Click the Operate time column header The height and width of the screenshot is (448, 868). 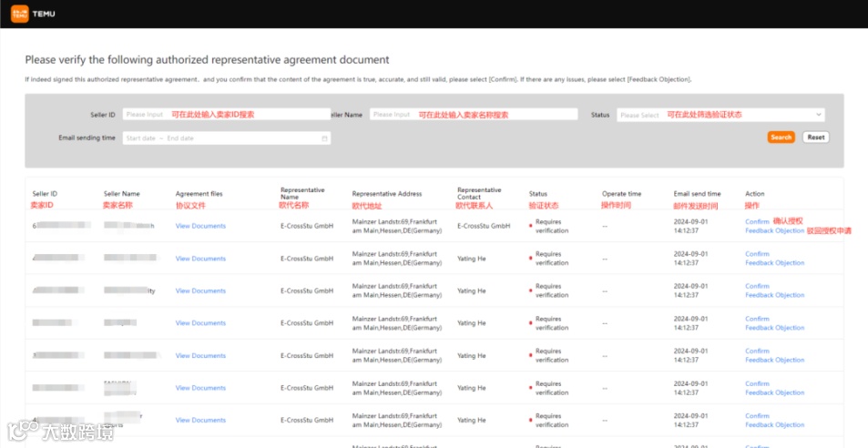pyautogui.click(x=622, y=194)
